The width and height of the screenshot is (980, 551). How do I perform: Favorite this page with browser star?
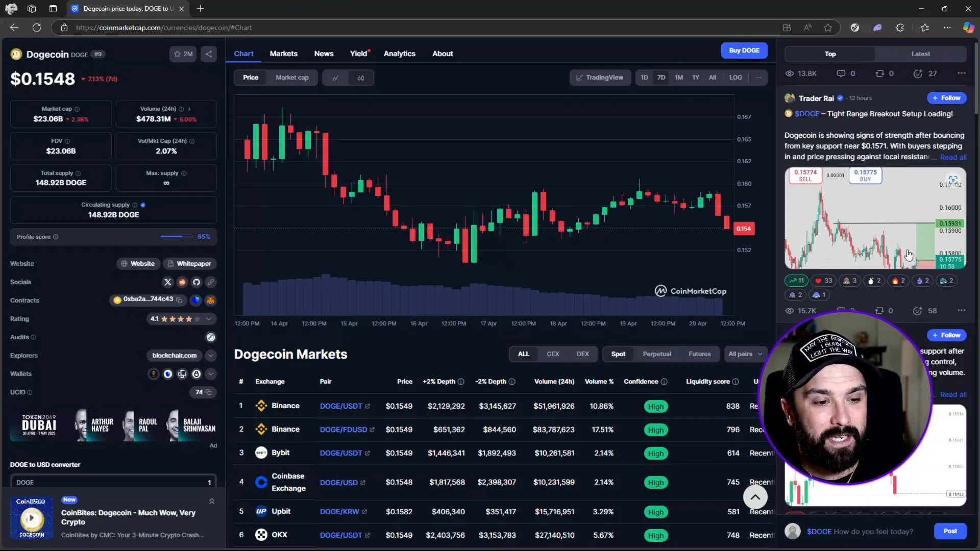point(828,28)
